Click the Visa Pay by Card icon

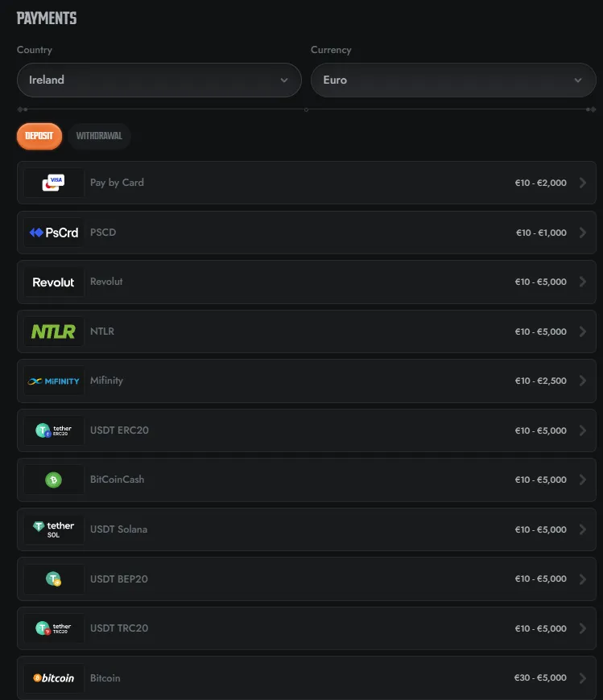[54, 183]
